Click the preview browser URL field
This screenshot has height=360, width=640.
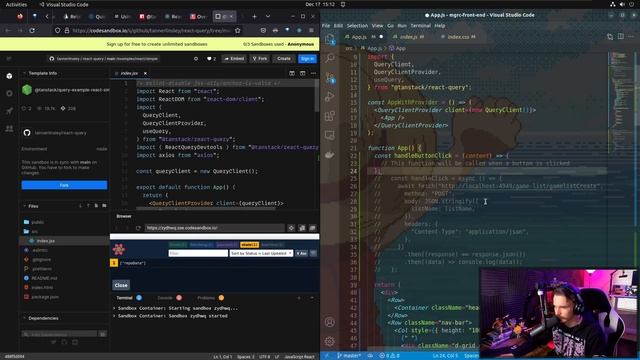click(214, 228)
